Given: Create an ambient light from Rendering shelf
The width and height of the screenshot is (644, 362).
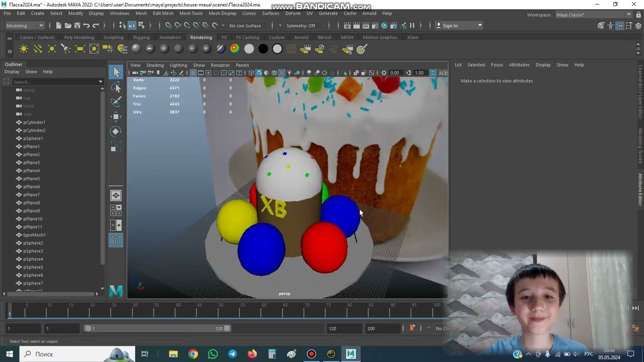Looking at the screenshot, I should [x=24, y=49].
